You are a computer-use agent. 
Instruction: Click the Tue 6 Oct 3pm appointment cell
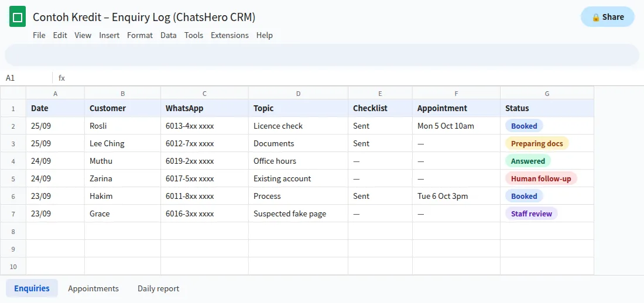(x=456, y=196)
